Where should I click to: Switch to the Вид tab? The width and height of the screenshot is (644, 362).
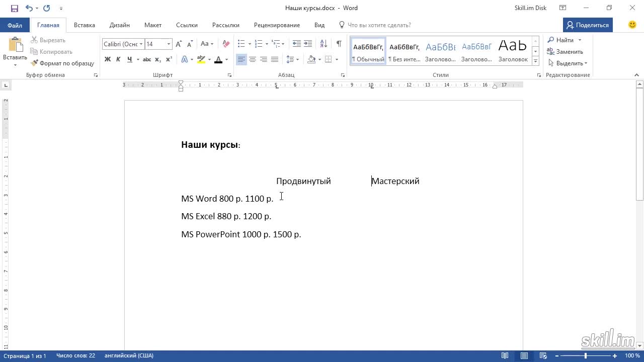point(319,25)
